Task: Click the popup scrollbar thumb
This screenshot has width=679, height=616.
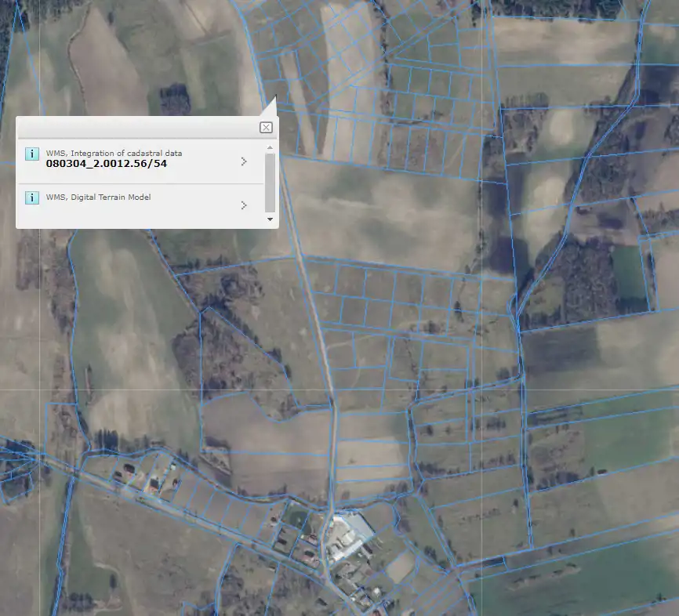Action: click(x=271, y=182)
